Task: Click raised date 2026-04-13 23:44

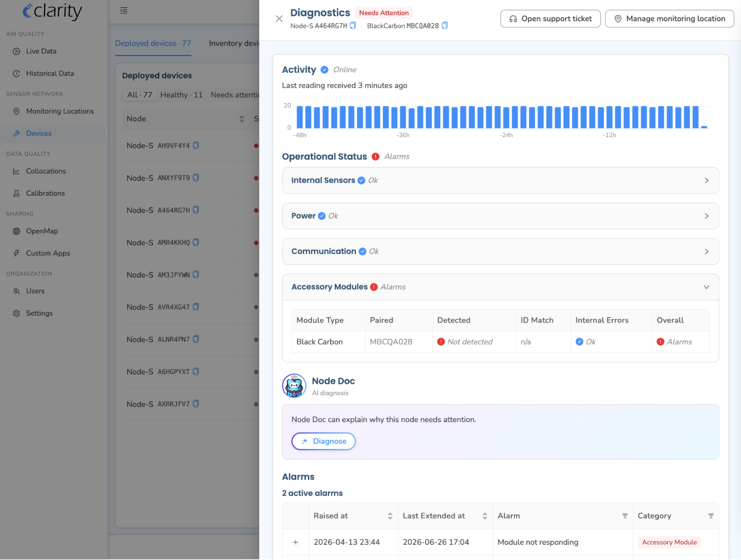Action: coord(347,542)
